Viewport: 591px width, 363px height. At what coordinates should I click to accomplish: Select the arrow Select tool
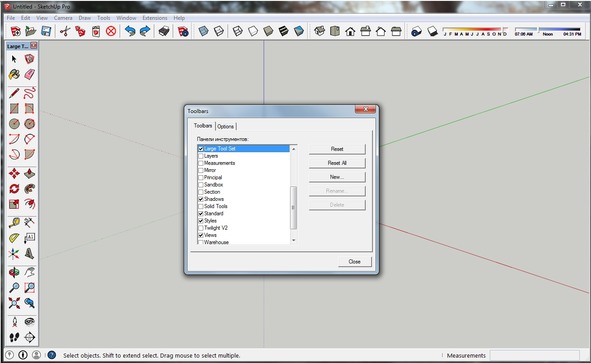point(14,59)
